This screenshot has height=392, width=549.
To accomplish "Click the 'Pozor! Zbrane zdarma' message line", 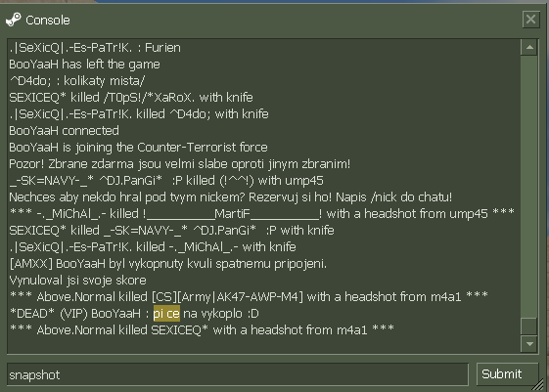I will 180,164.
